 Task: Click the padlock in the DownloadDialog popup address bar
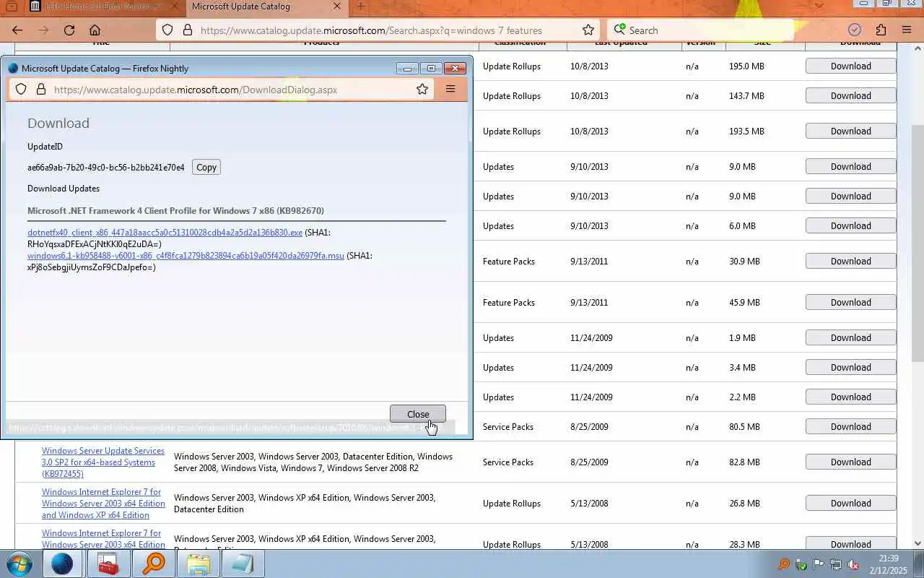coord(40,90)
